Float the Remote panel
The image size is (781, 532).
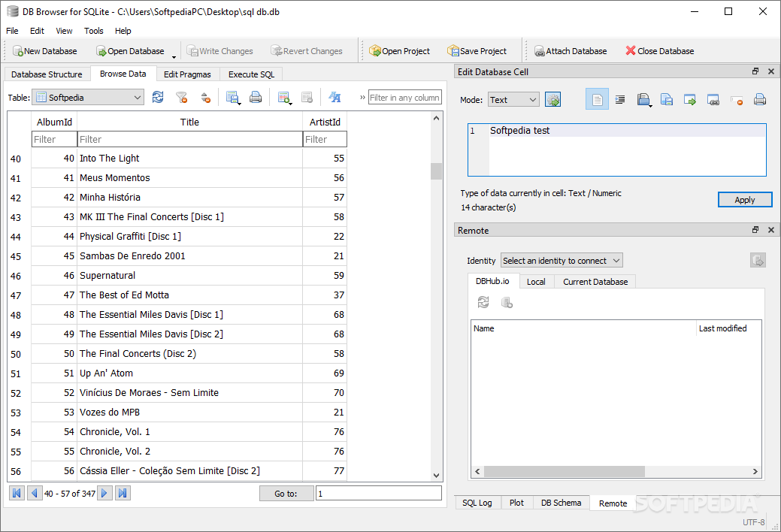(x=755, y=230)
